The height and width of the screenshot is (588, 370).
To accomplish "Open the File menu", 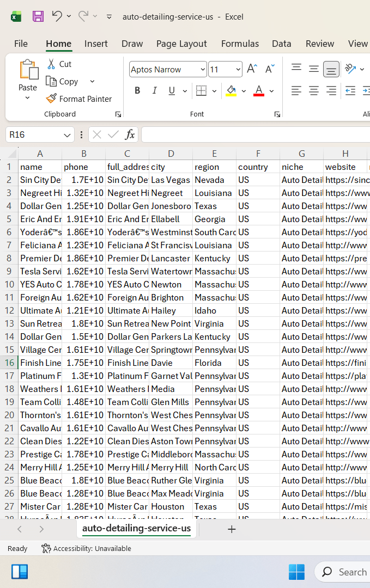I will (21, 44).
